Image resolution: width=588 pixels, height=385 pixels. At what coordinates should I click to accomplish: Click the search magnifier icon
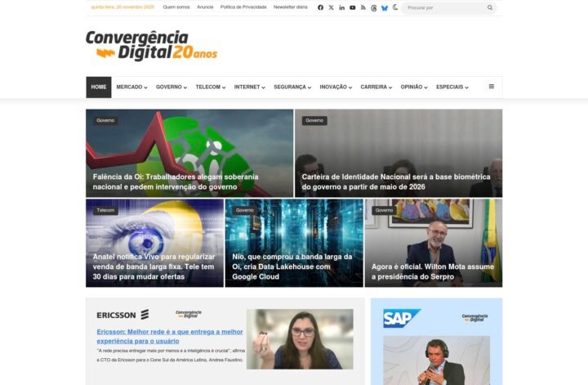click(x=490, y=7)
